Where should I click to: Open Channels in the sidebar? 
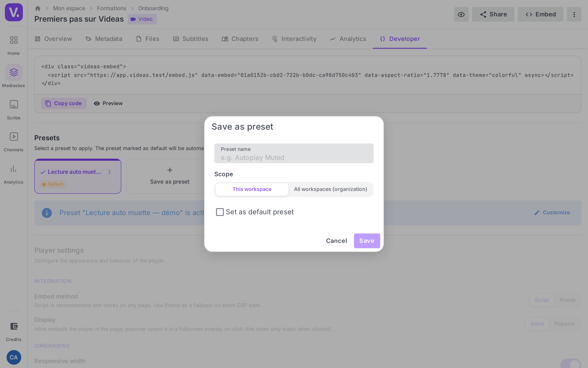click(x=14, y=142)
